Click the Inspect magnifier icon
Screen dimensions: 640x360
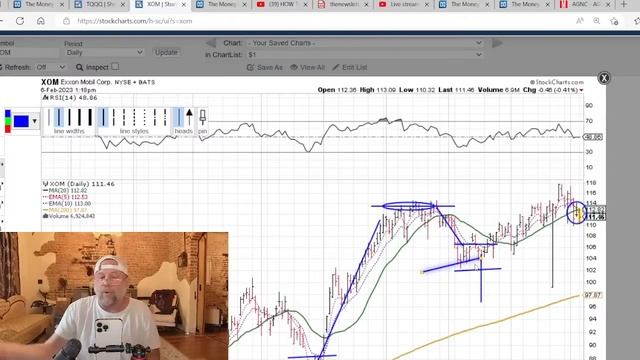[x=80, y=67]
